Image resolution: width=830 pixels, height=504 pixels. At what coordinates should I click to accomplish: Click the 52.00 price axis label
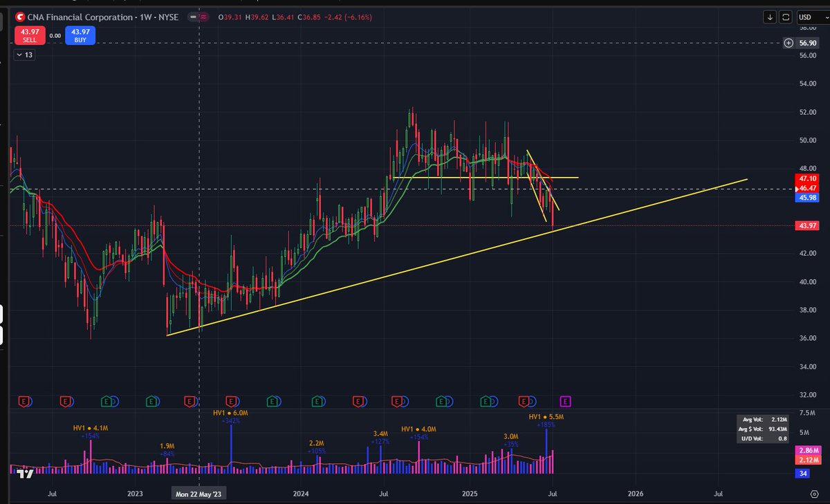(808, 112)
